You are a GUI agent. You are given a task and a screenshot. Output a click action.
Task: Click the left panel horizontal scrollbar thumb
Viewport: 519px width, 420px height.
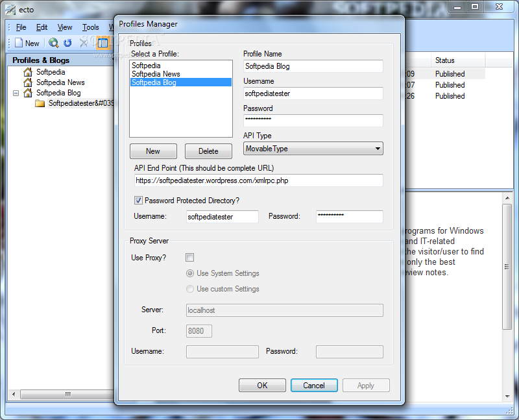[67, 394]
